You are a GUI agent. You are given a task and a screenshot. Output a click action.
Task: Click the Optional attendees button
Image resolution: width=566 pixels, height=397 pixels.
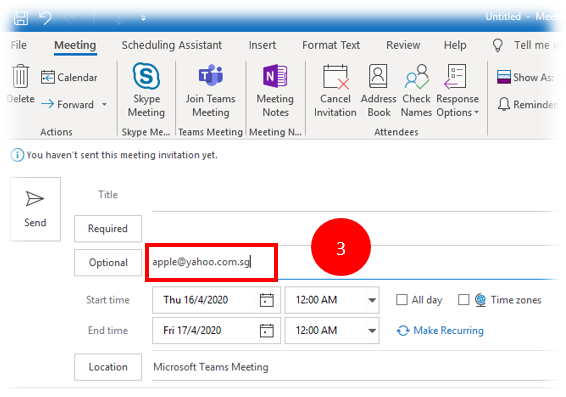(108, 262)
